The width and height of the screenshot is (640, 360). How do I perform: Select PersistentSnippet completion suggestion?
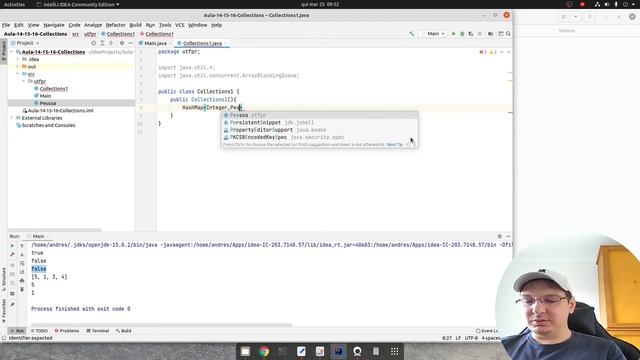point(320,122)
